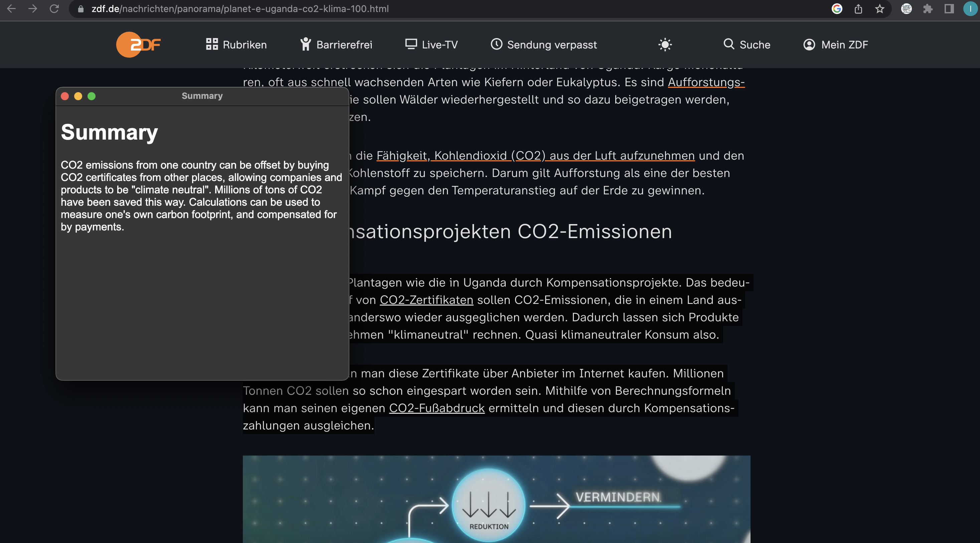Click the Summary window title bar
Screen dimensions: 980x543
point(202,96)
